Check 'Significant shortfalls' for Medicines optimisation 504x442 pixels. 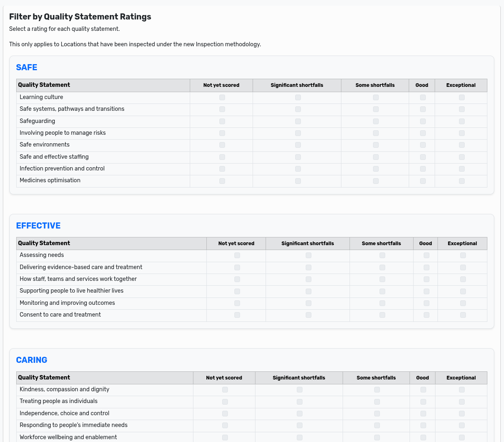298,181
